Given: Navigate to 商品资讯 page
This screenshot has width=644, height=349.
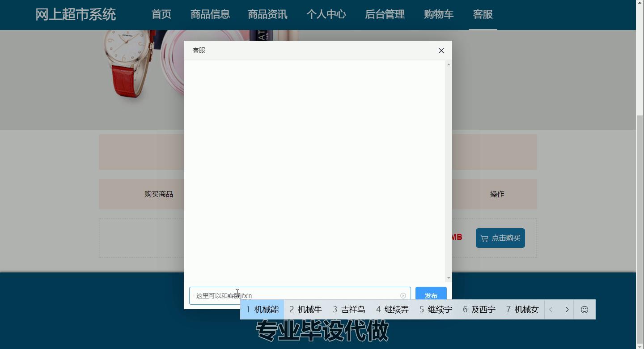Looking at the screenshot, I should point(267,14).
